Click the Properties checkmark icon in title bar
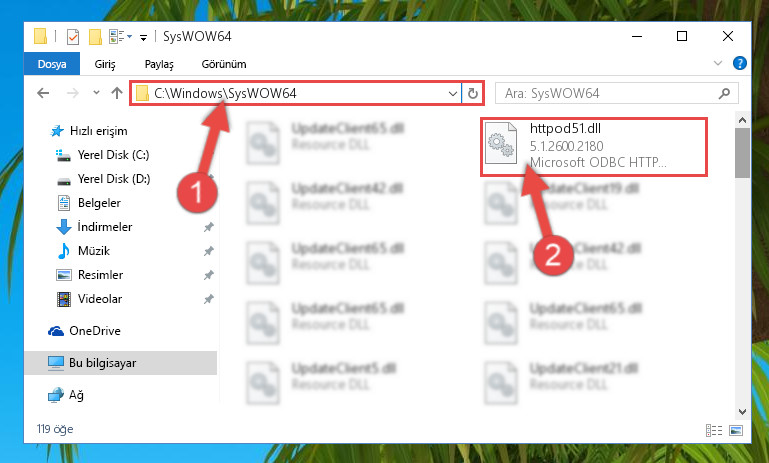769x463 pixels. [x=73, y=36]
